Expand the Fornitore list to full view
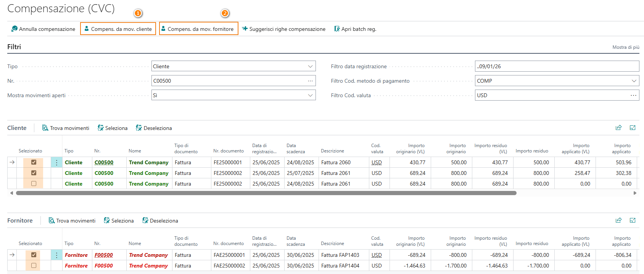644x274 pixels. tap(633, 220)
